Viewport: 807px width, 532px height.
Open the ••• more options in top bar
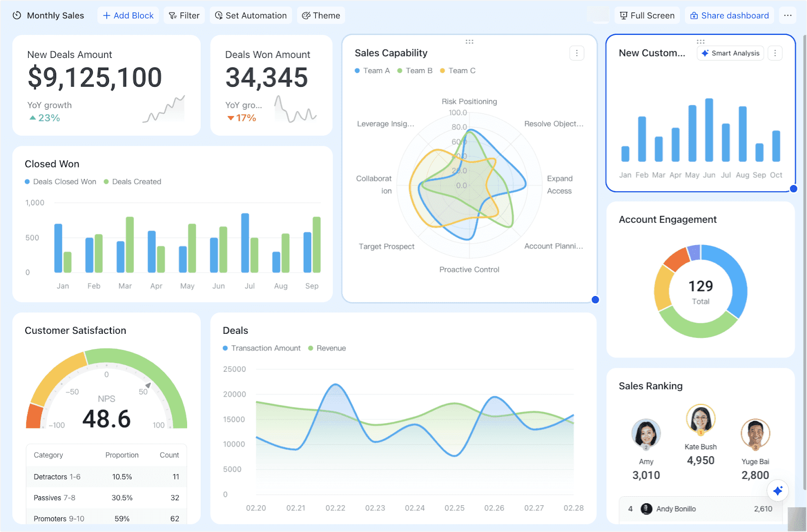788,15
